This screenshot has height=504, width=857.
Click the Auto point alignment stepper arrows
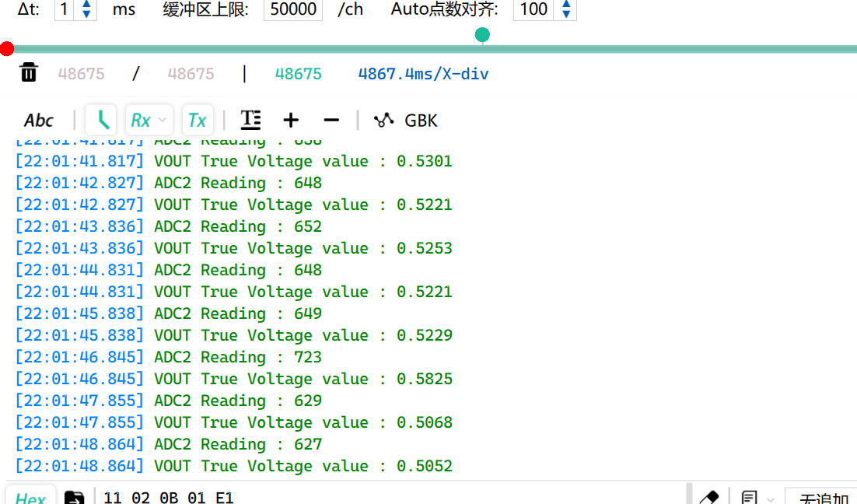[x=566, y=9]
